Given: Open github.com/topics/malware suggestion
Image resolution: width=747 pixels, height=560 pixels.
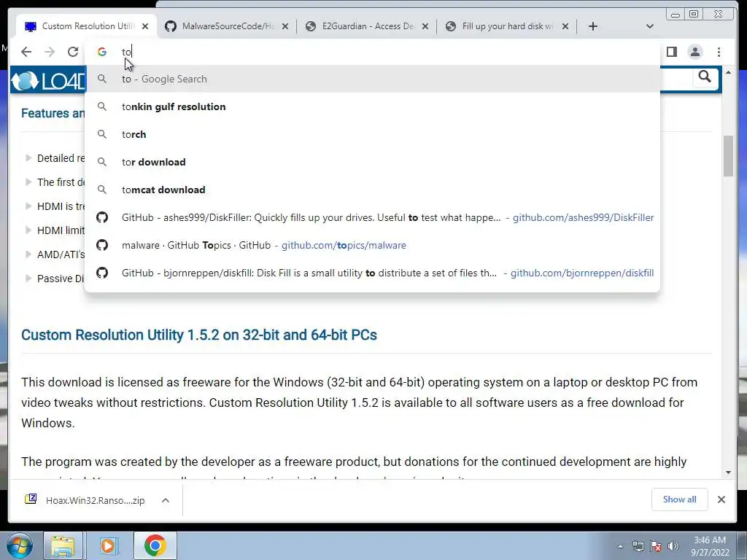Looking at the screenshot, I should pyautogui.click(x=372, y=245).
